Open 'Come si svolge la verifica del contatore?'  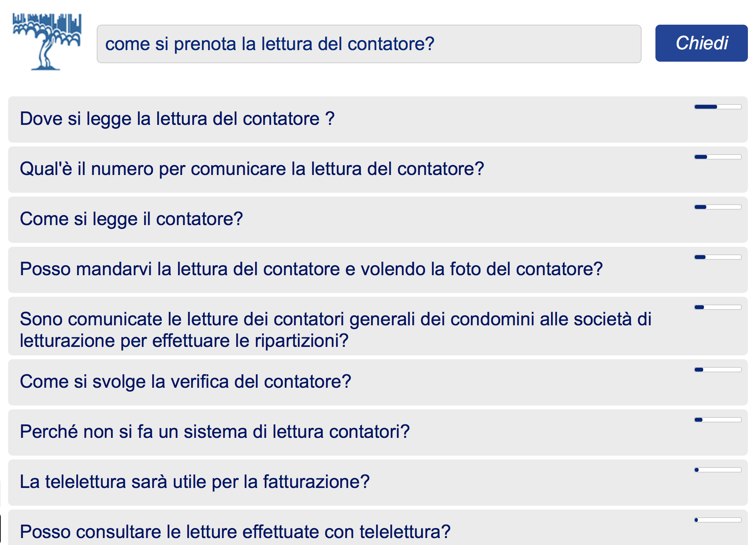click(x=185, y=382)
